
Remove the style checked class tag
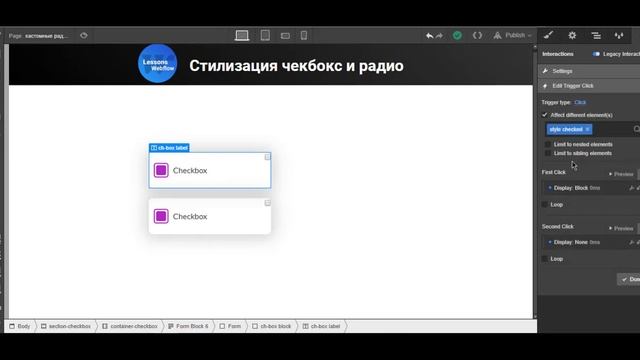coord(587,129)
